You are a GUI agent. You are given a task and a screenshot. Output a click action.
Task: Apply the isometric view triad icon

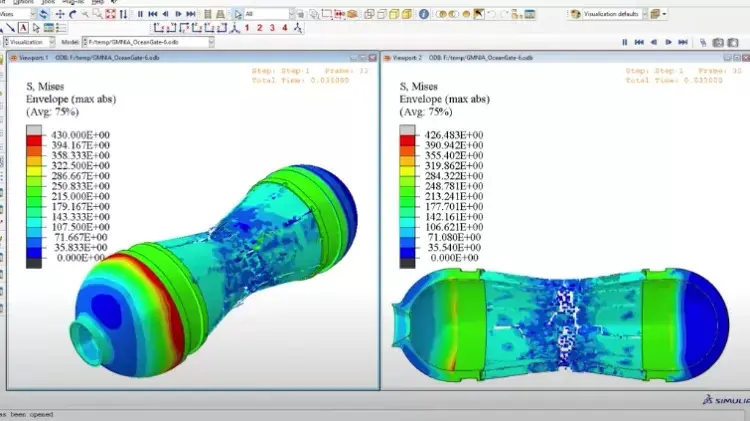coord(234,28)
